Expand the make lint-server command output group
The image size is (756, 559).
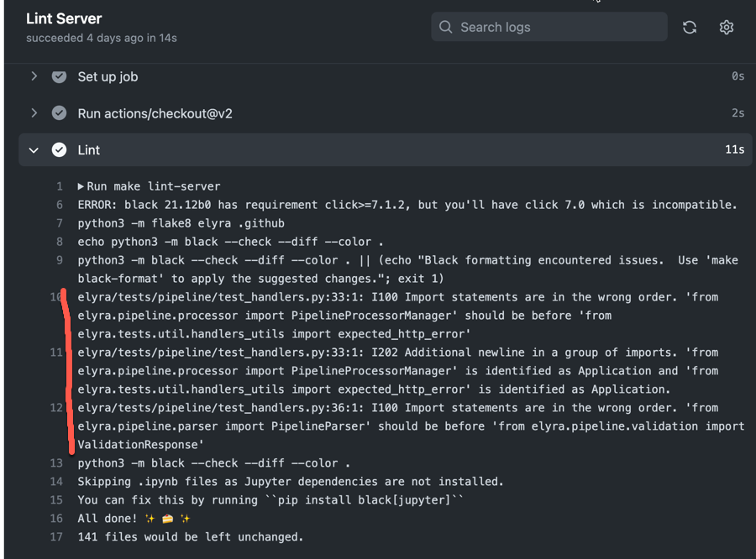click(x=80, y=185)
